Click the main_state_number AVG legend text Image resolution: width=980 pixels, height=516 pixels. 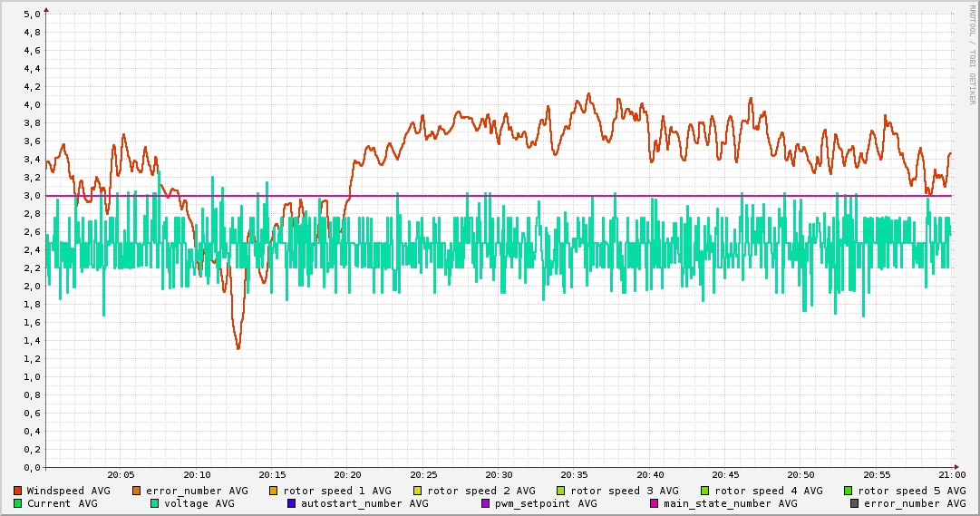(x=730, y=503)
